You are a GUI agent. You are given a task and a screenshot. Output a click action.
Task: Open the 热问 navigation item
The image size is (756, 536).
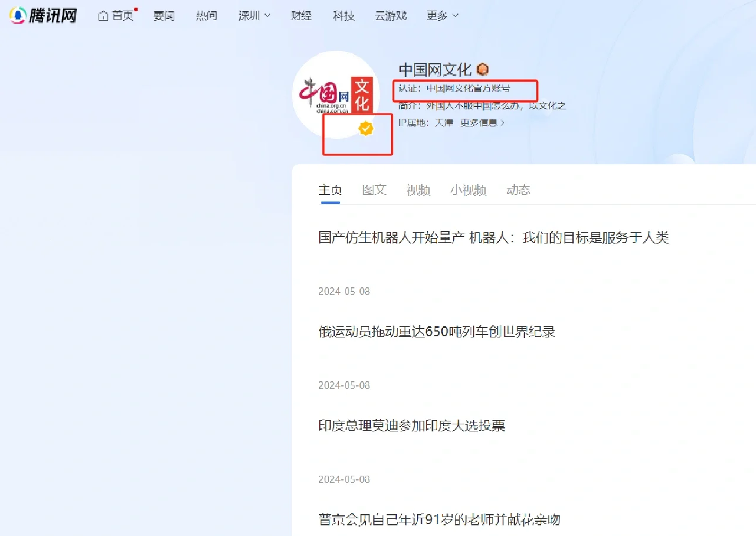(x=207, y=16)
